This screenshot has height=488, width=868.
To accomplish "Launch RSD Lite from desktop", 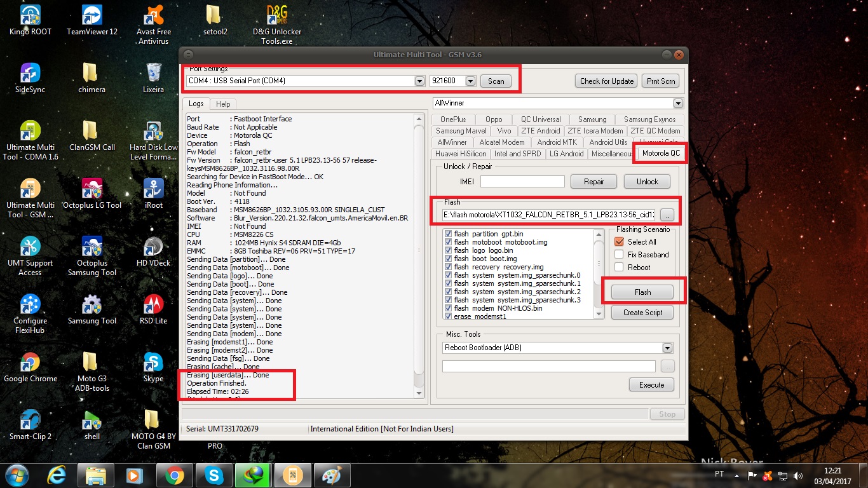I will coord(154,309).
